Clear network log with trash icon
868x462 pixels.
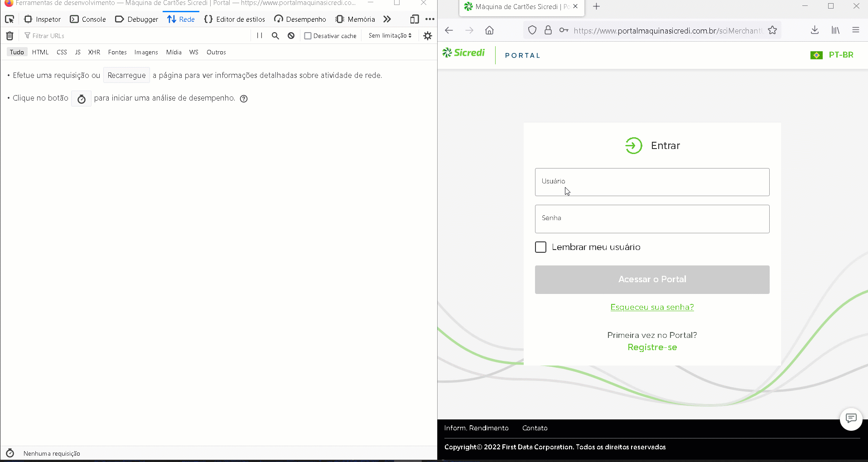click(x=10, y=36)
